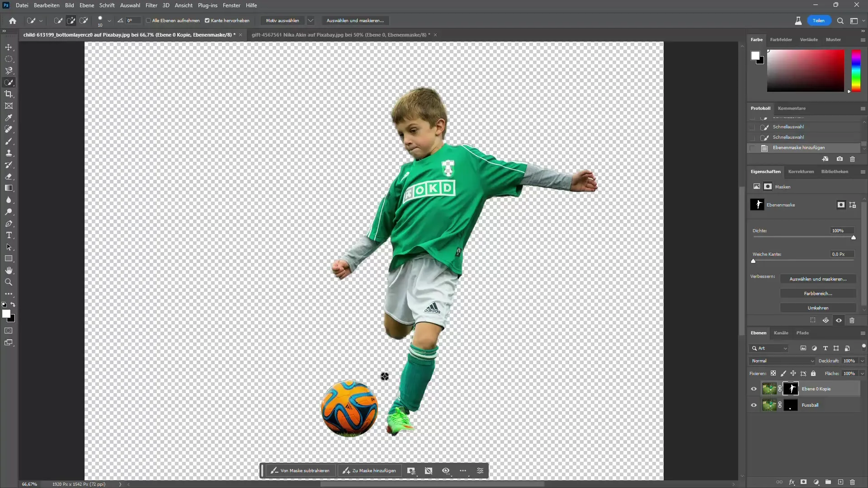
Task: Select the Dodge tool
Action: click(9, 211)
